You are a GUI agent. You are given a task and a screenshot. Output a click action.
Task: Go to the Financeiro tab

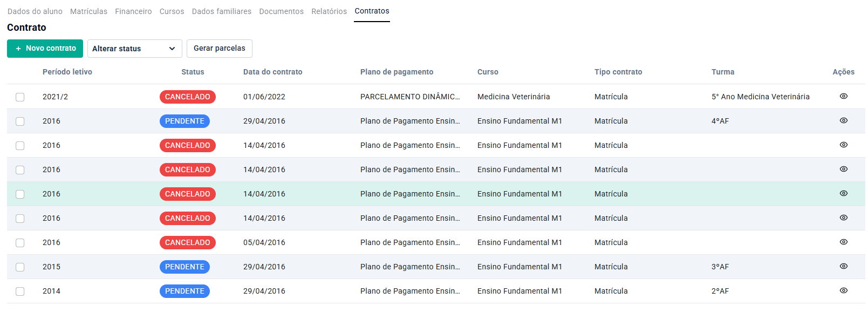[133, 11]
